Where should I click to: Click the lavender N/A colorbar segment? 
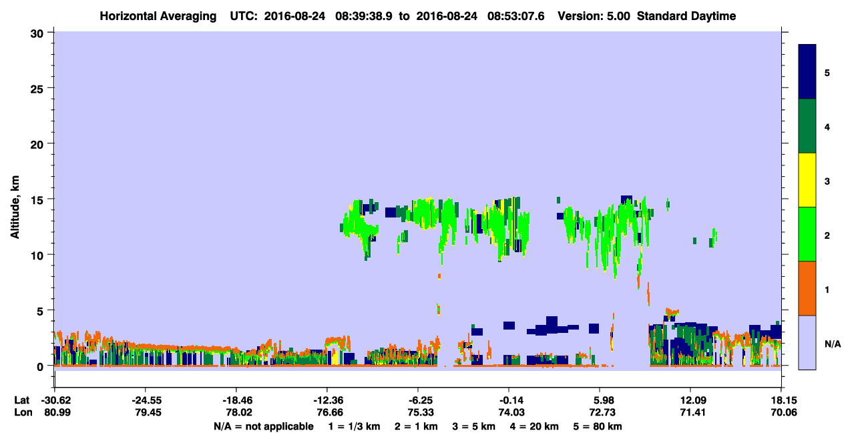(807, 342)
